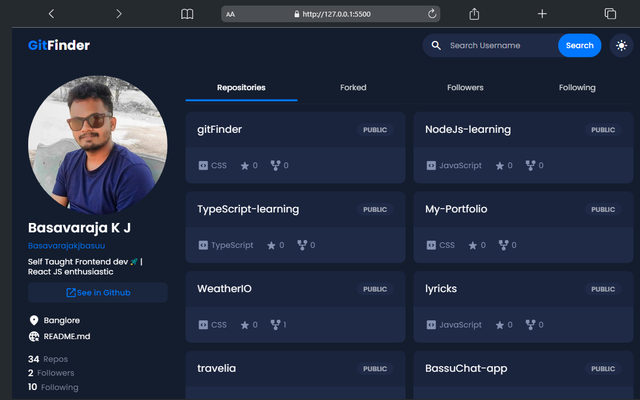Click the fork icon on gitFinder card
The image size is (640, 400).
(x=276, y=165)
